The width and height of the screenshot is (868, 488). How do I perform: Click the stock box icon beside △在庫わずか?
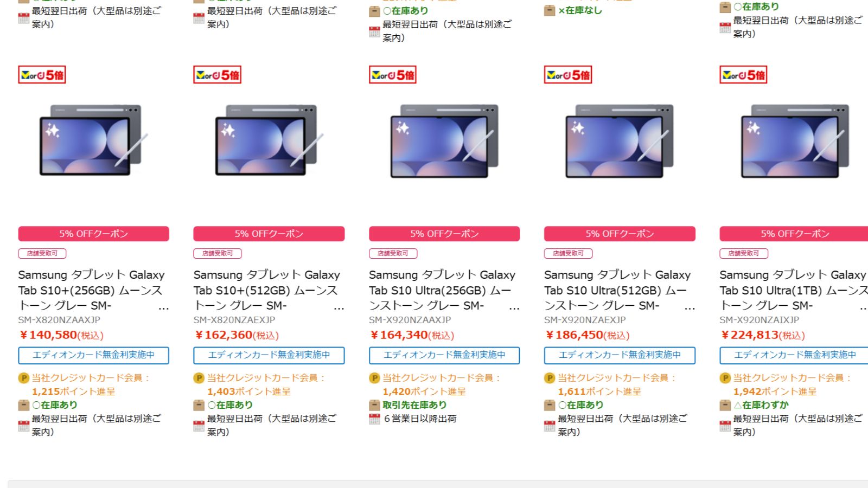[725, 405]
